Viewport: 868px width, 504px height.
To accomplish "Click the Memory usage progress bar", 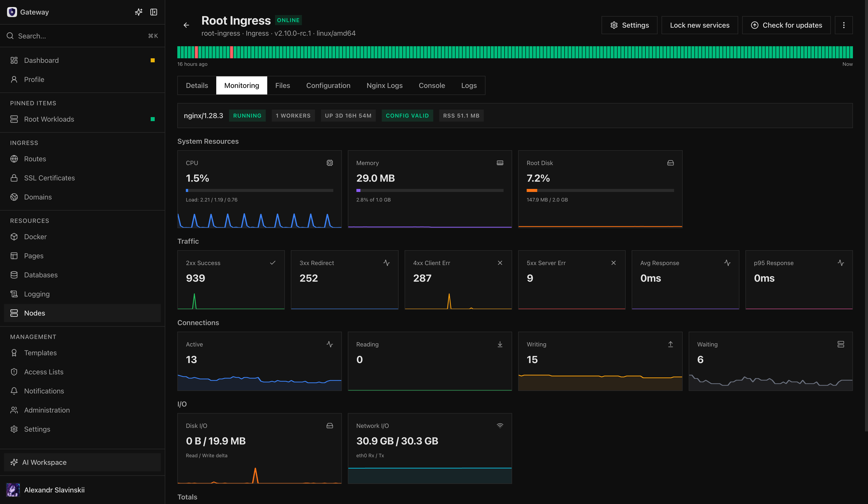I will [429, 190].
